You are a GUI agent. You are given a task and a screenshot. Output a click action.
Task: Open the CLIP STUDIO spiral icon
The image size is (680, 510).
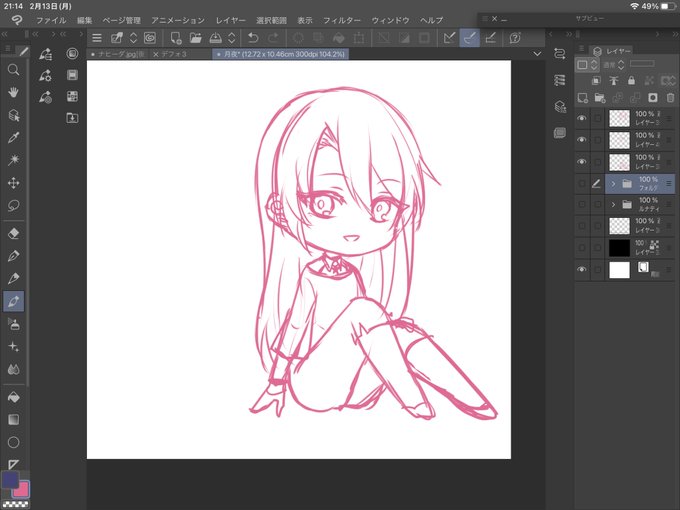point(150,38)
